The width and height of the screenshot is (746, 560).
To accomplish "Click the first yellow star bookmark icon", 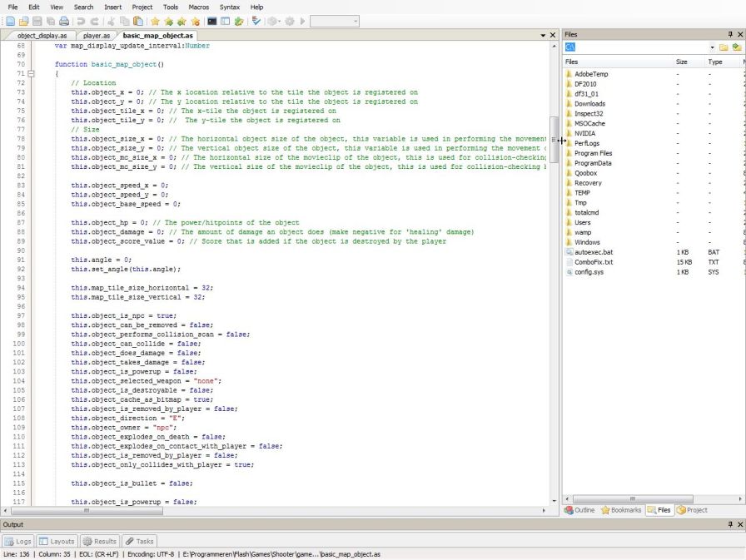I will [155, 21].
